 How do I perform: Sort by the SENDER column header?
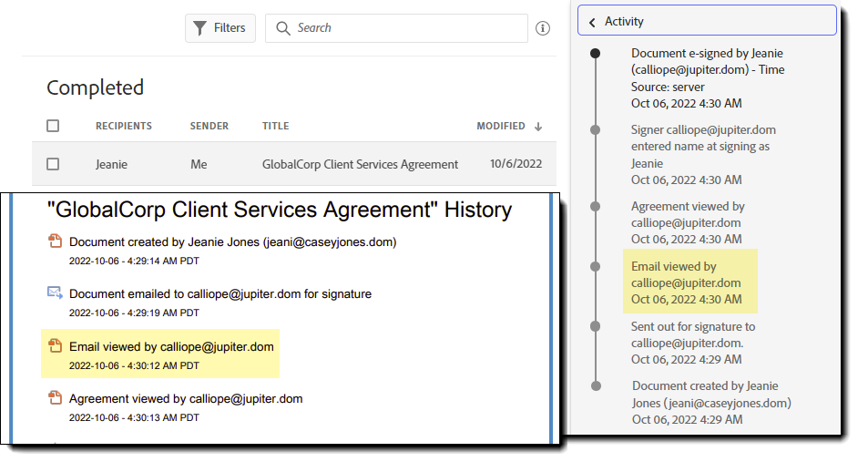coord(209,126)
